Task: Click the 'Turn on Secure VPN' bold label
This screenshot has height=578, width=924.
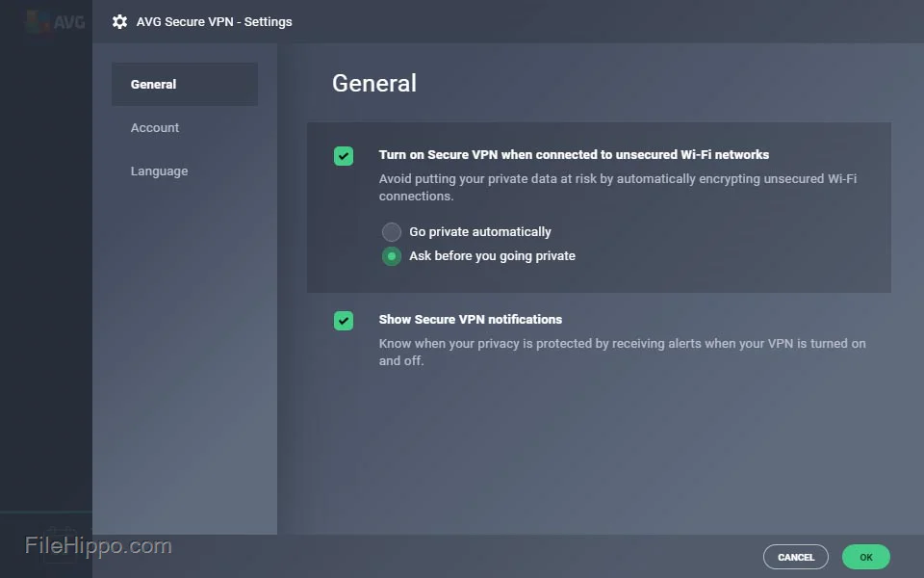Action: [x=574, y=154]
